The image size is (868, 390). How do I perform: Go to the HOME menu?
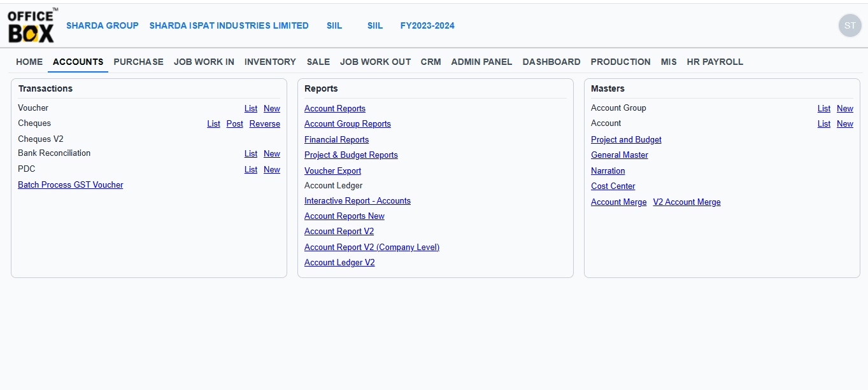point(29,62)
